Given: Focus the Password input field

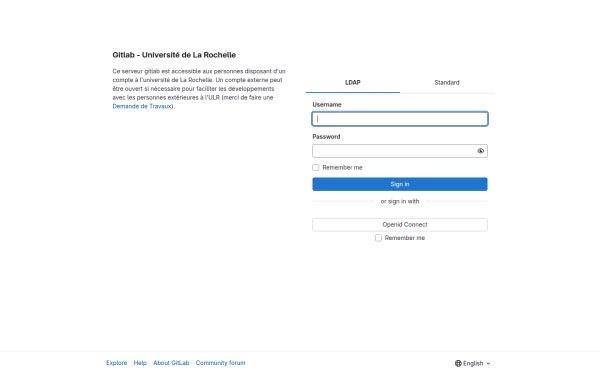Looking at the screenshot, I should point(400,151).
